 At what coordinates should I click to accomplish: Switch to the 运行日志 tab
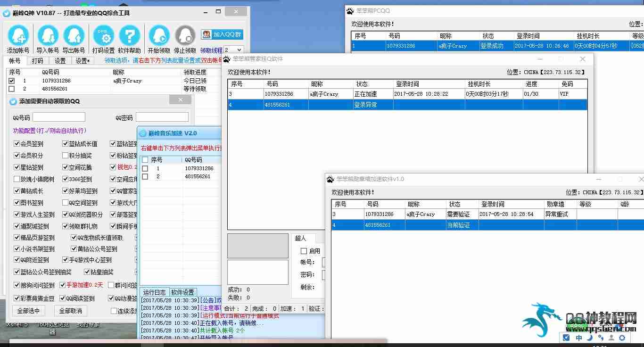[x=154, y=292]
